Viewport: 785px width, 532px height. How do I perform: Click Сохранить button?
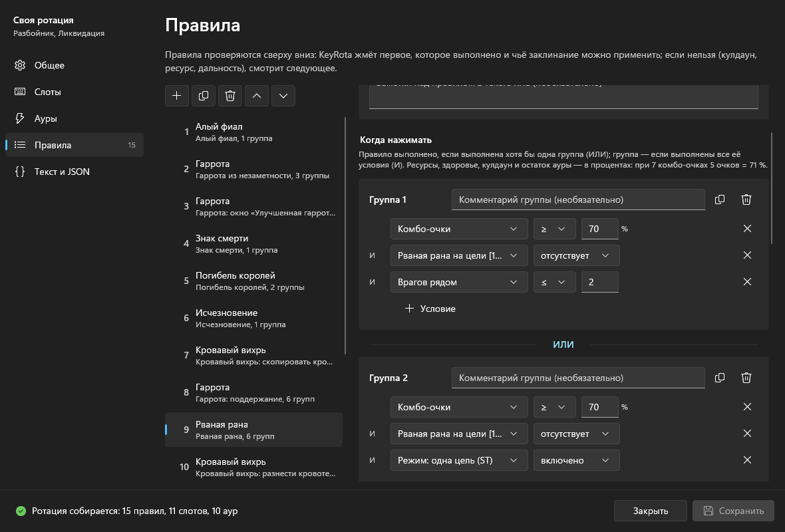733,511
